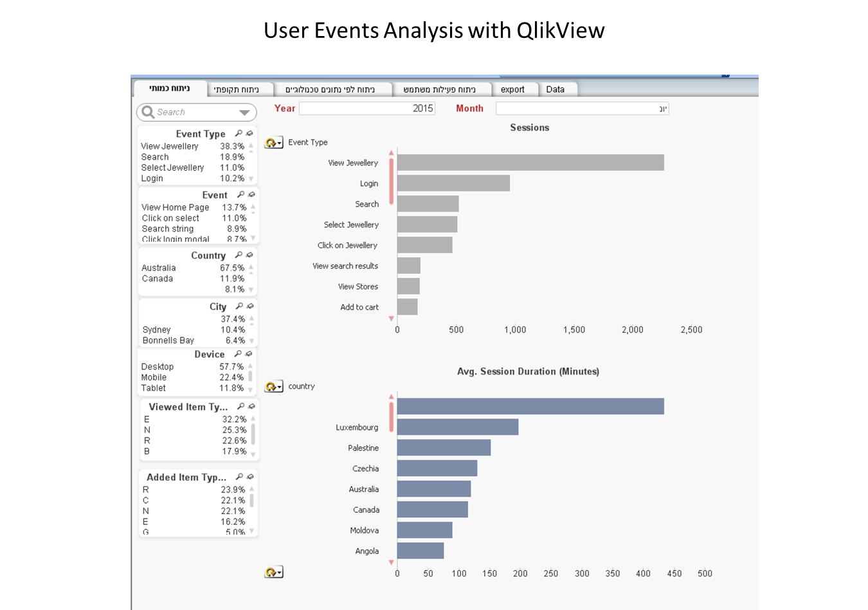Clear Added Item Type listbox with eraser
Screen dimensions: 868x610
click(x=250, y=477)
